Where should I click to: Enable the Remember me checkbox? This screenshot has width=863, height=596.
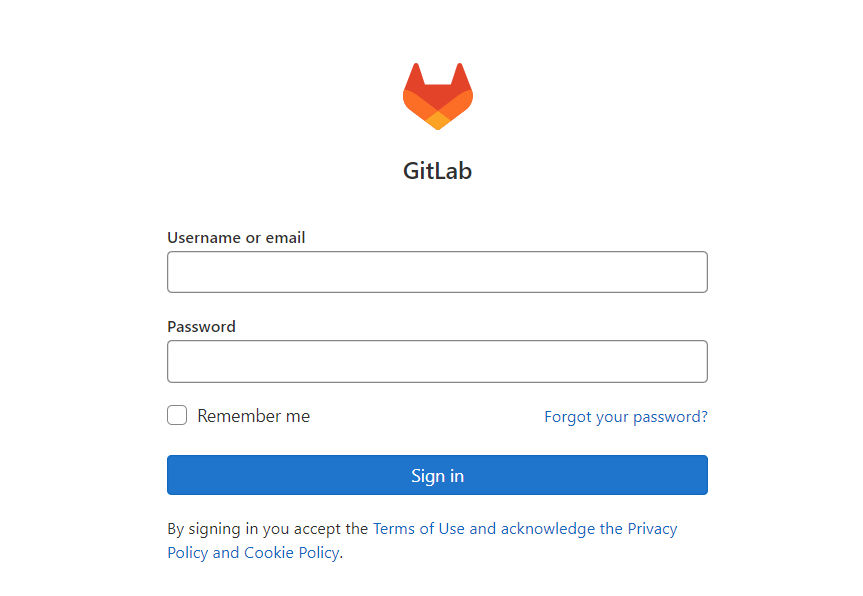pyautogui.click(x=177, y=415)
